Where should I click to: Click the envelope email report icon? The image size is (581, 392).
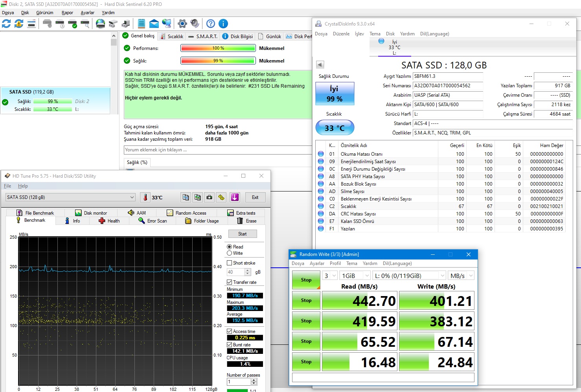pyautogui.click(x=154, y=24)
